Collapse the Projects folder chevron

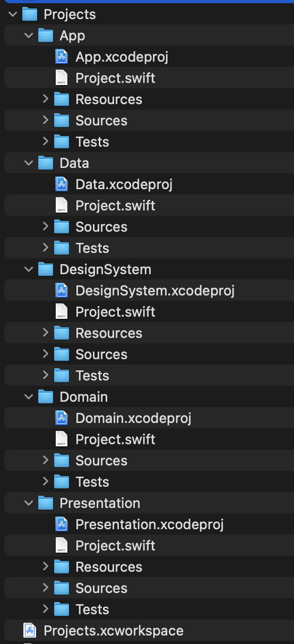pos(13,14)
